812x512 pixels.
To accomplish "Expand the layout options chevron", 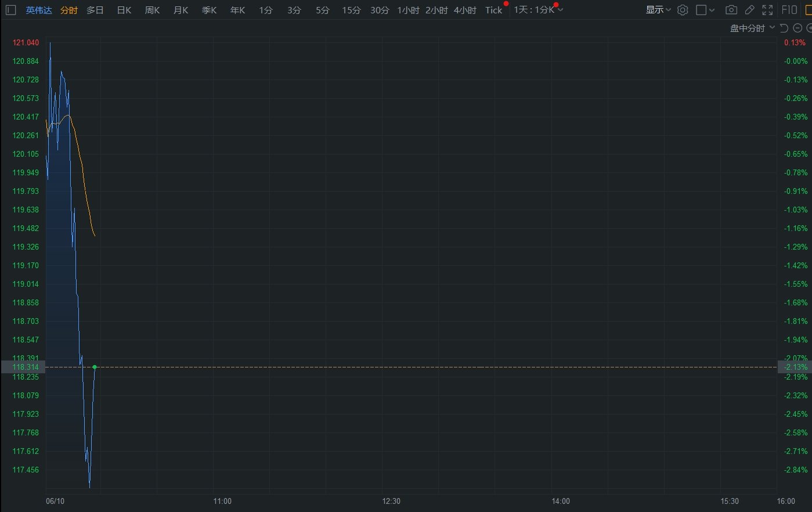I will pyautogui.click(x=712, y=10).
